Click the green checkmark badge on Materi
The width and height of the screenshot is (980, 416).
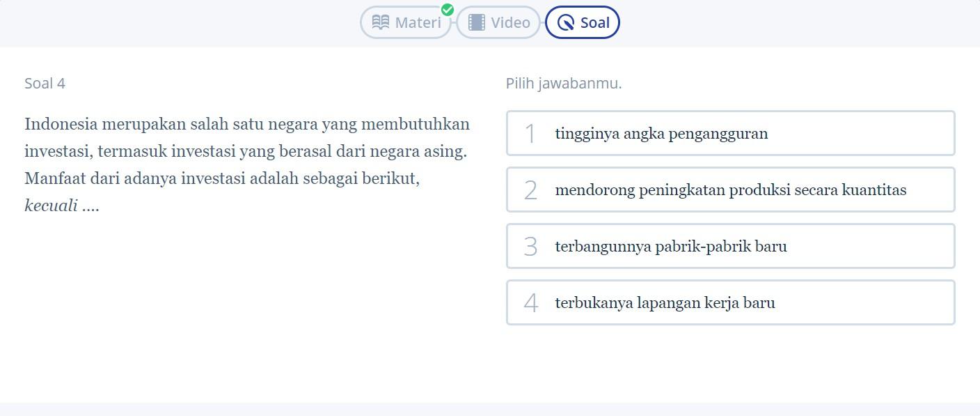pos(448,10)
